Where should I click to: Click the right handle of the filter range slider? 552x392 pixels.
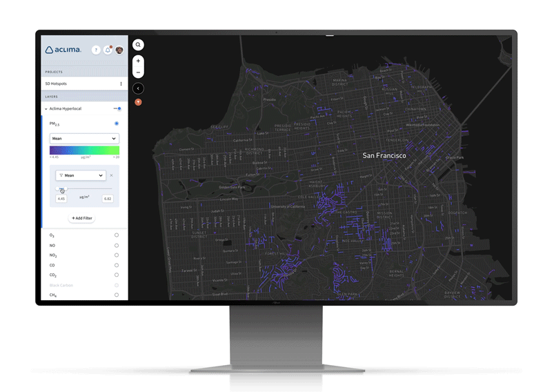tap(65, 189)
